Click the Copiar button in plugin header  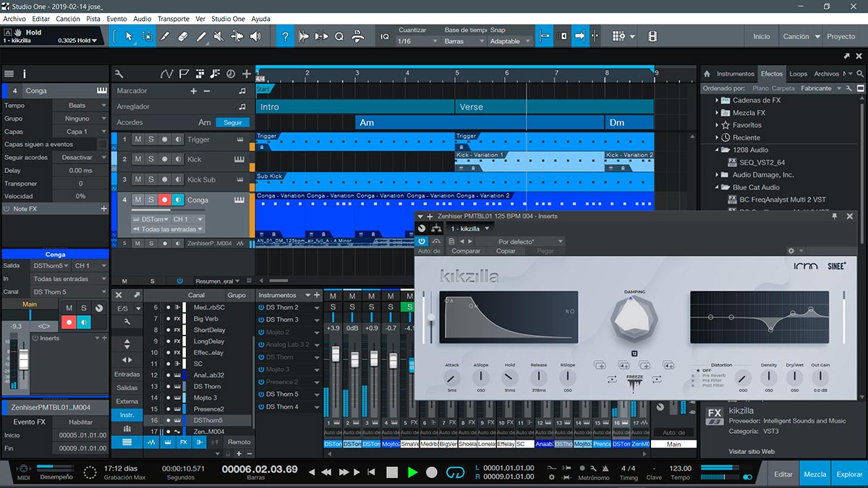click(x=506, y=251)
